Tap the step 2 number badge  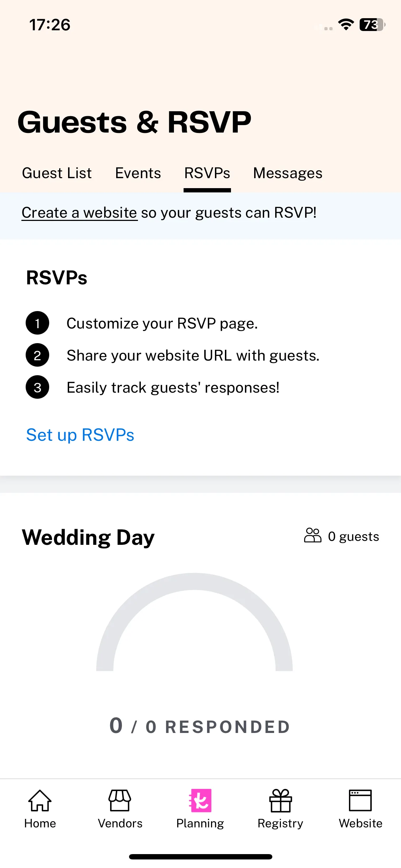coord(37,355)
